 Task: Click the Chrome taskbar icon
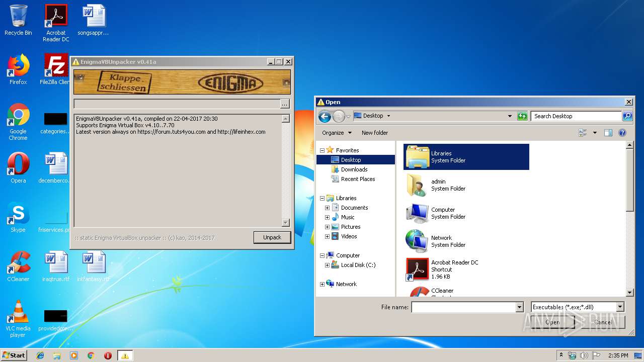click(x=91, y=355)
